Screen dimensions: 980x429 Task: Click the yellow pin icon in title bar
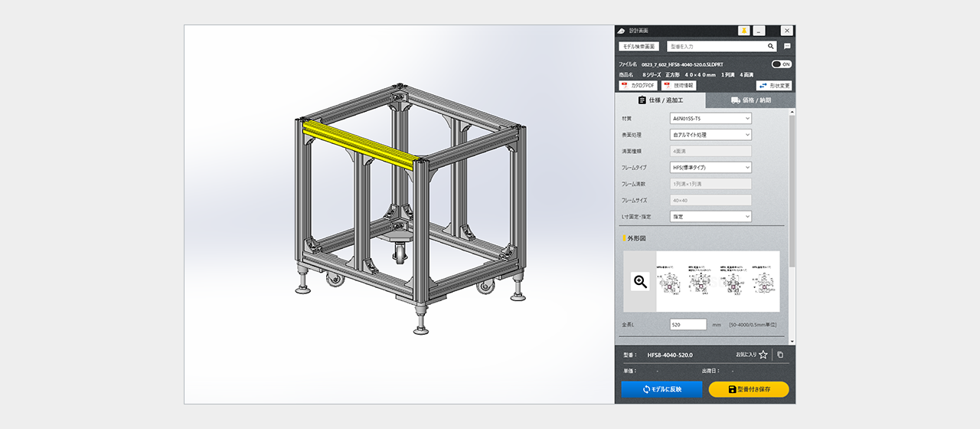743,31
